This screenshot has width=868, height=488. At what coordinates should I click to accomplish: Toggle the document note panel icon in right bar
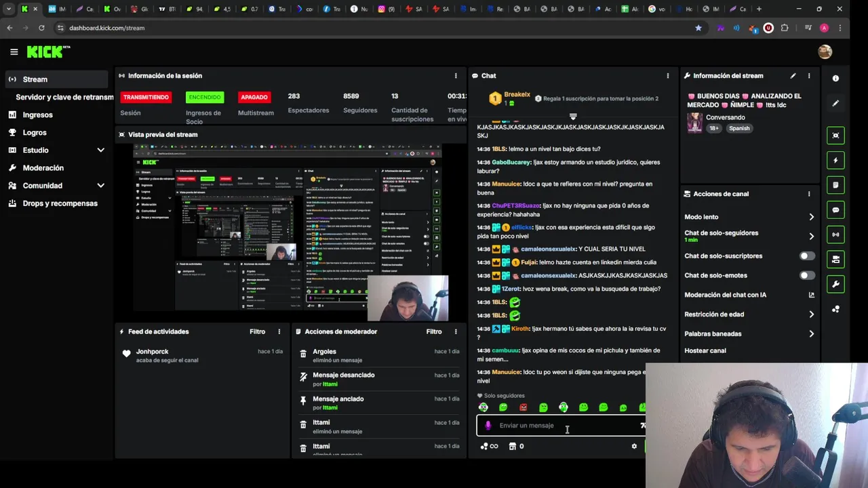[835, 185]
